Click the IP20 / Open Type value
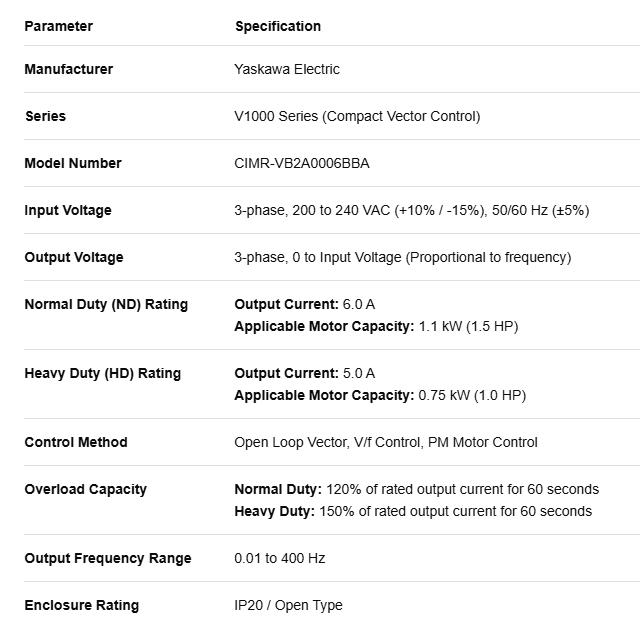 click(x=288, y=605)
